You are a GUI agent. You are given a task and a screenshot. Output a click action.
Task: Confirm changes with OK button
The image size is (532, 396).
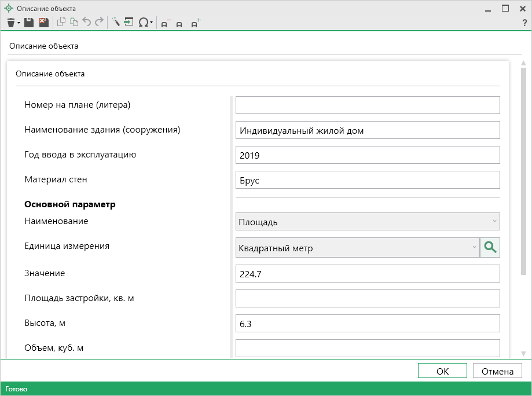(442, 371)
